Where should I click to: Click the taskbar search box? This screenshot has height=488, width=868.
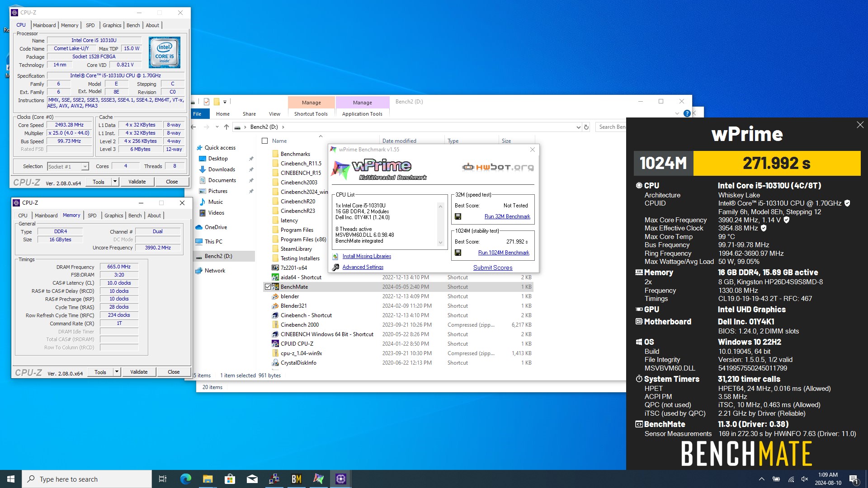click(87, 479)
